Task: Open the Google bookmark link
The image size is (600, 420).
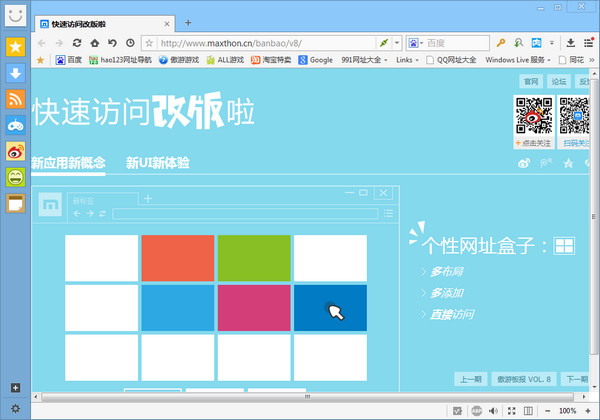Action: tap(316, 60)
